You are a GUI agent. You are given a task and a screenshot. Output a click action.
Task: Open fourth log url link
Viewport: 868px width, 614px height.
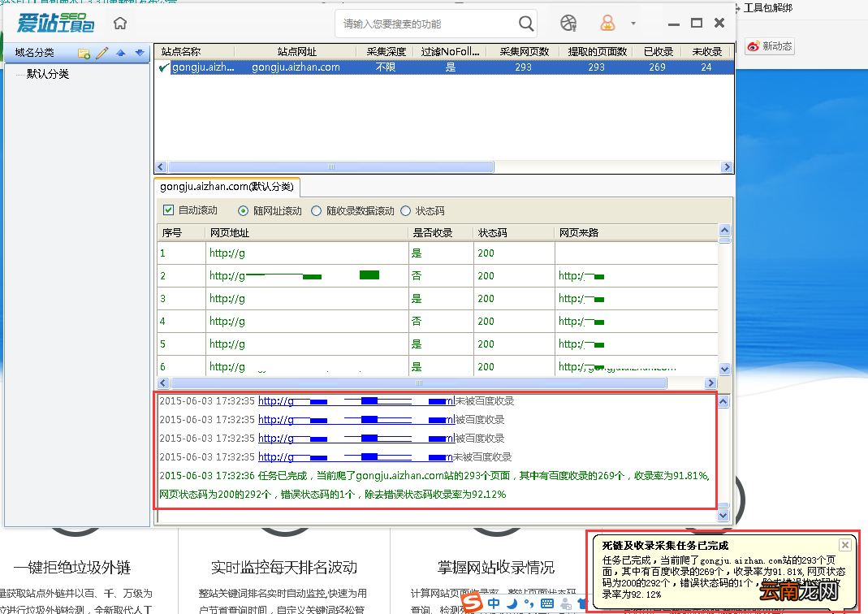(x=355, y=457)
